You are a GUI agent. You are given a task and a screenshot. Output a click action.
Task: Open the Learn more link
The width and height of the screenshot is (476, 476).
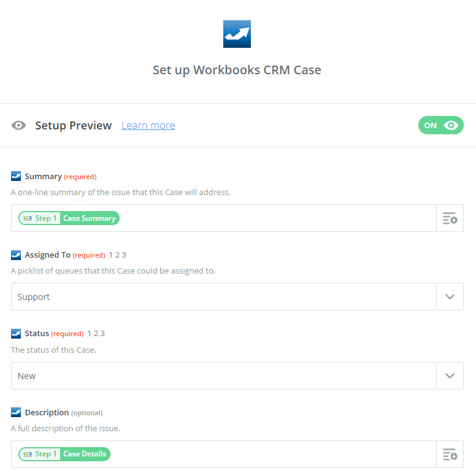pos(148,125)
